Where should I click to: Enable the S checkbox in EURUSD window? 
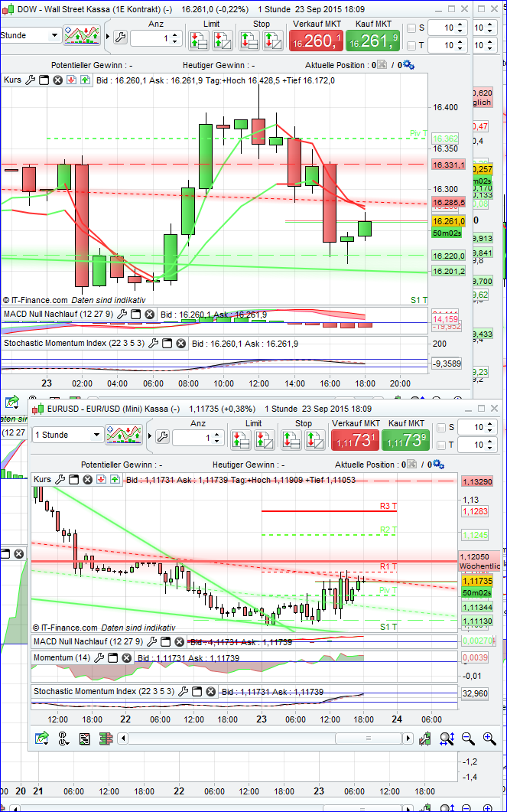[441, 427]
